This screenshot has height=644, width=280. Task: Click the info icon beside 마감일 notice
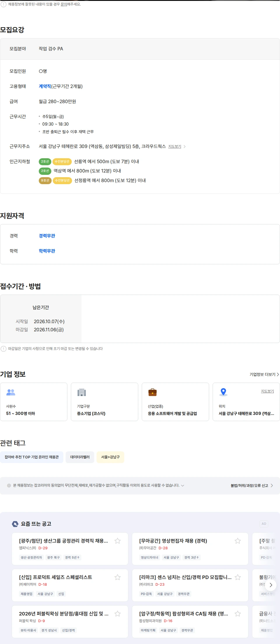3,349
